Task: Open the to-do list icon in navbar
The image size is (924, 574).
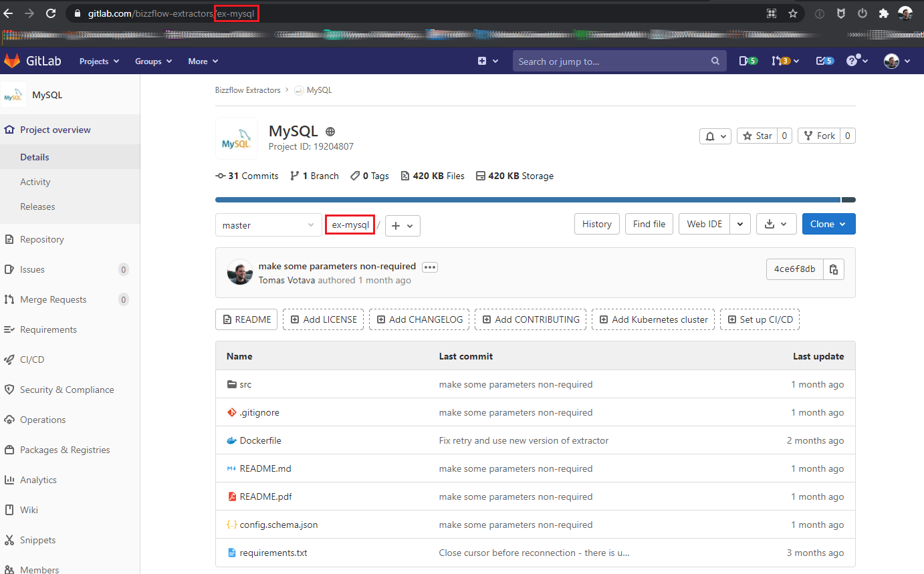Action: tap(825, 61)
